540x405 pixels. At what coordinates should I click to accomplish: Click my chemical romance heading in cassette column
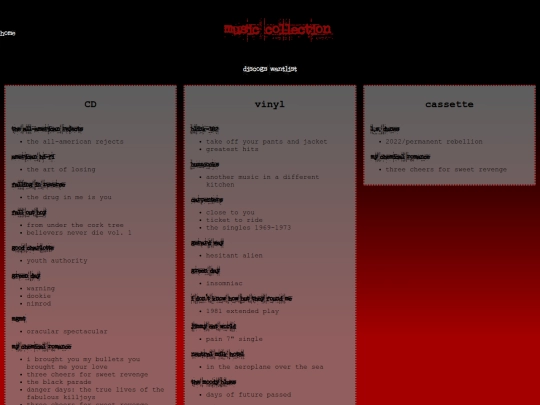coord(400,157)
